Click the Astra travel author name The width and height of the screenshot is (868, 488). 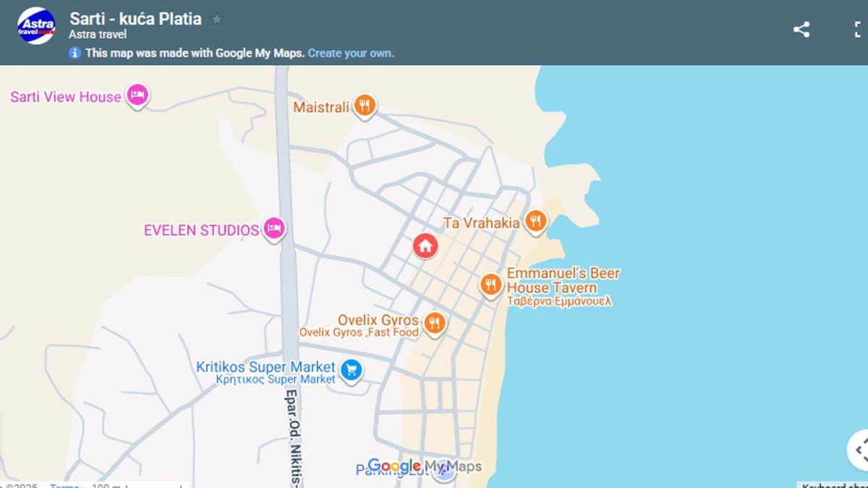point(98,35)
